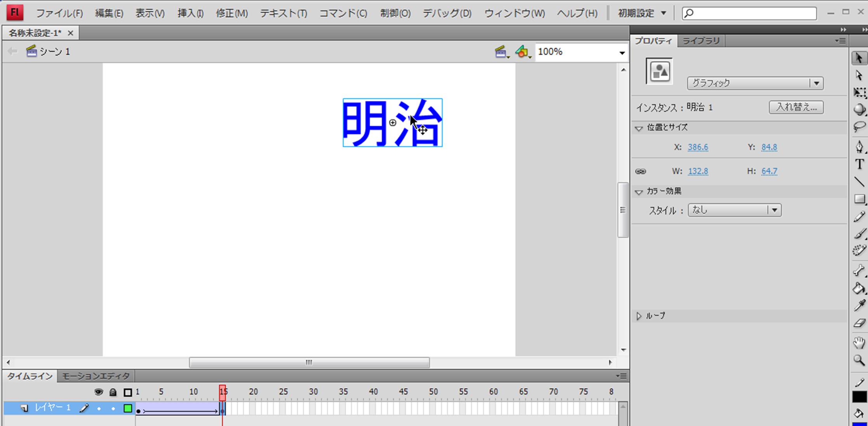Open the 修正(M) menu
Screen dimensions: 868x426
coord(231,13)
